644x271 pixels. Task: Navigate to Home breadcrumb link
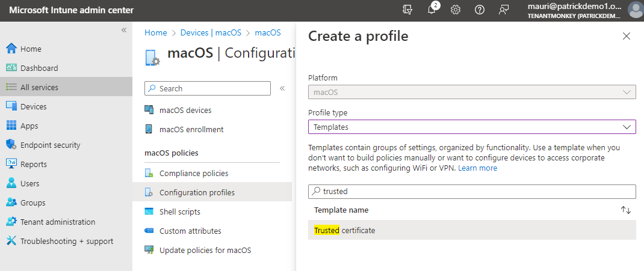tap(155, 32)
